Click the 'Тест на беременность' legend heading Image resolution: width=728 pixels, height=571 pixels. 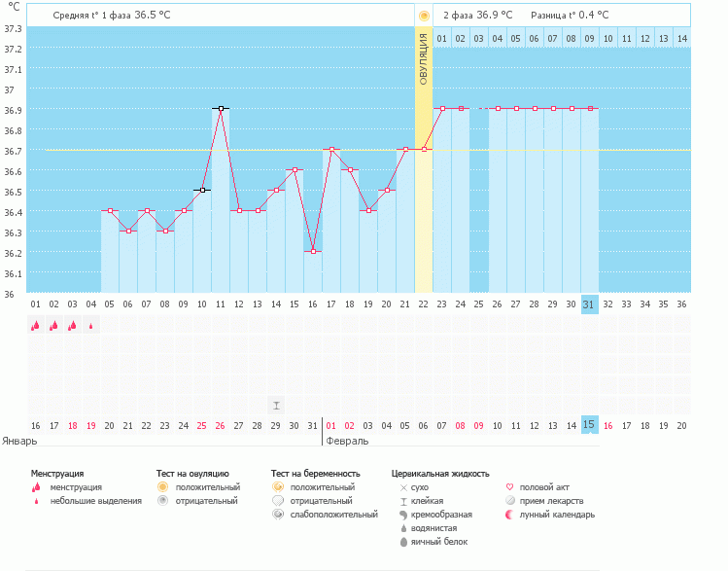point(316,474)
